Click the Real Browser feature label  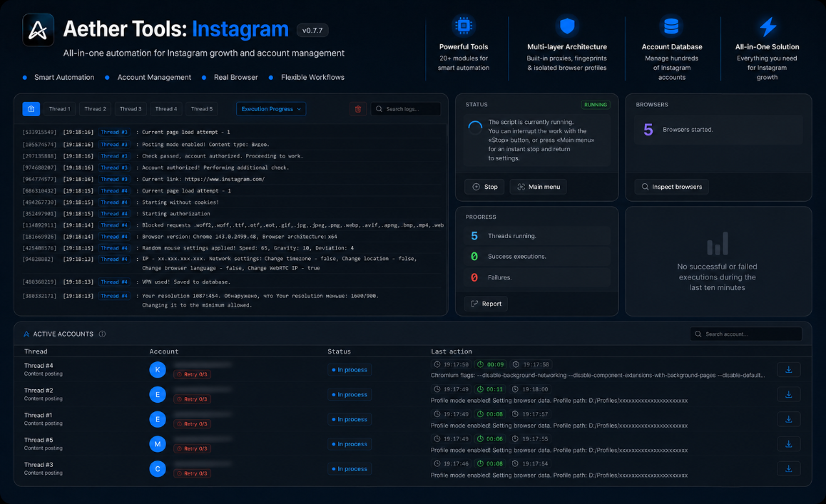pyautogui.click(x=236, y=78)
